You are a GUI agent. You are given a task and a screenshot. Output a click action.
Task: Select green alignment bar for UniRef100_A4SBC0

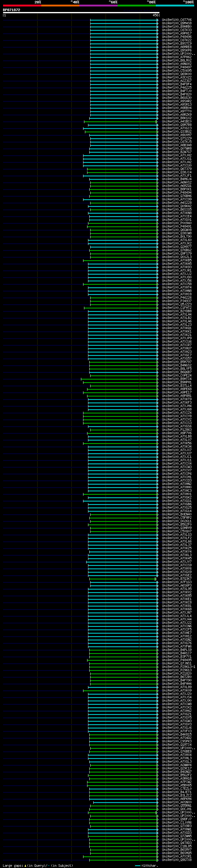pyautogui.click(x=121, y=122)
